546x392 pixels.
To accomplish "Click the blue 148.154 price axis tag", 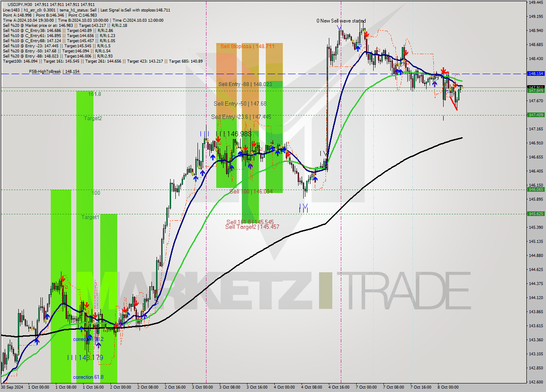I will 536,73.
